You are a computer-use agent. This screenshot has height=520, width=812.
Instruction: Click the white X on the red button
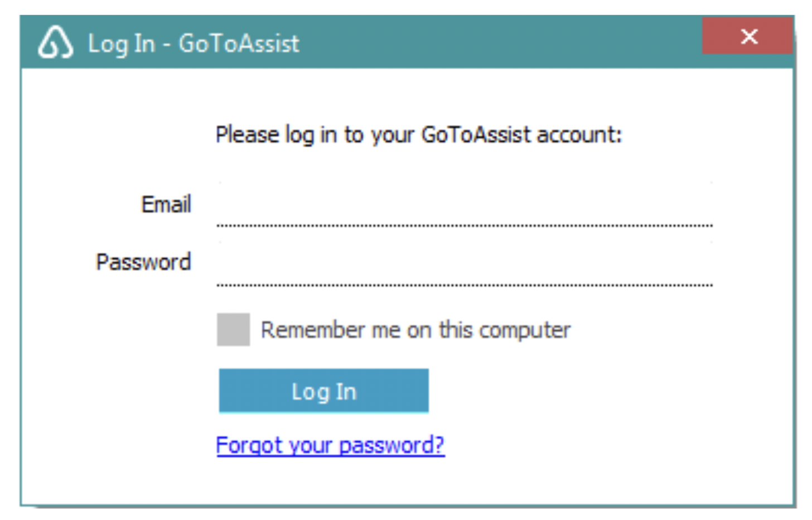(x=749, y=36)
